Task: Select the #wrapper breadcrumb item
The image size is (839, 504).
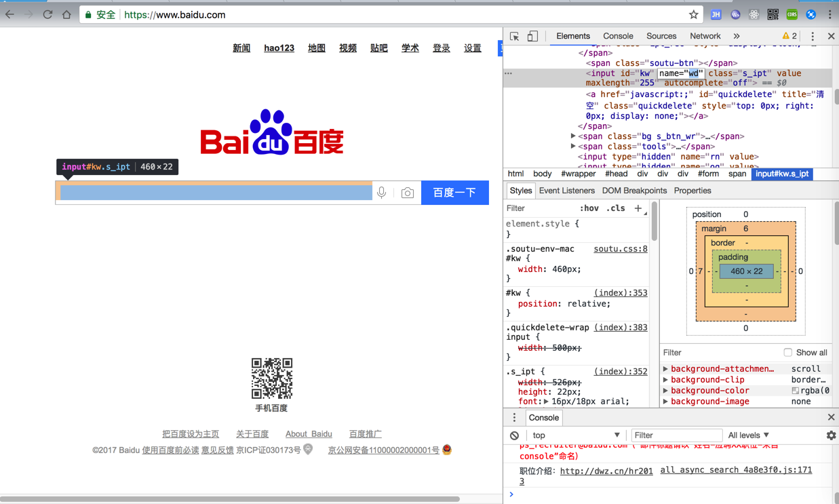Action: [x=579, y=174]
